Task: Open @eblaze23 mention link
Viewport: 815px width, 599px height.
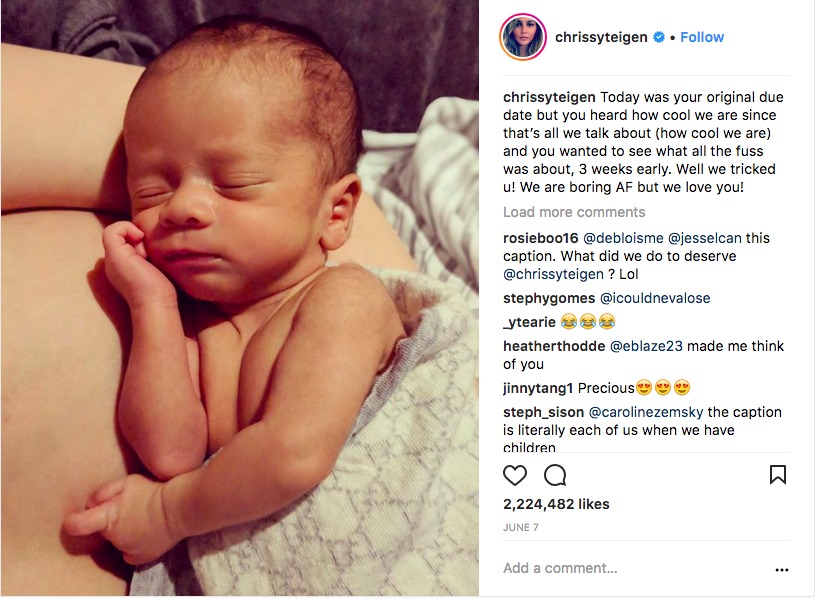Action: [646, 346]
